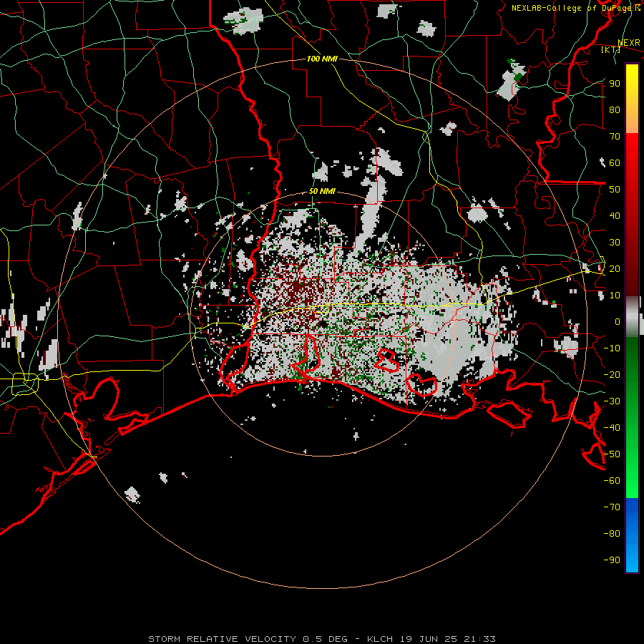This screenshot has width=644, height=644.
Task: Select the -90 knots scale label
Action: 612,560
